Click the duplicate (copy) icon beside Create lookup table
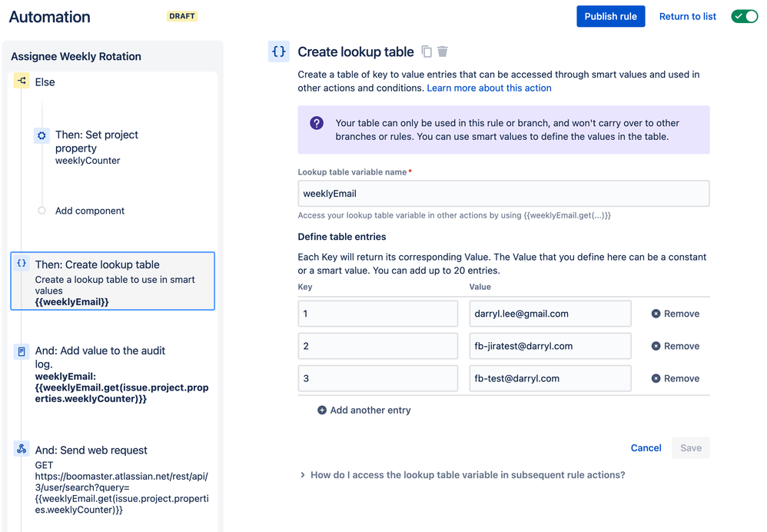 (427, 52)
